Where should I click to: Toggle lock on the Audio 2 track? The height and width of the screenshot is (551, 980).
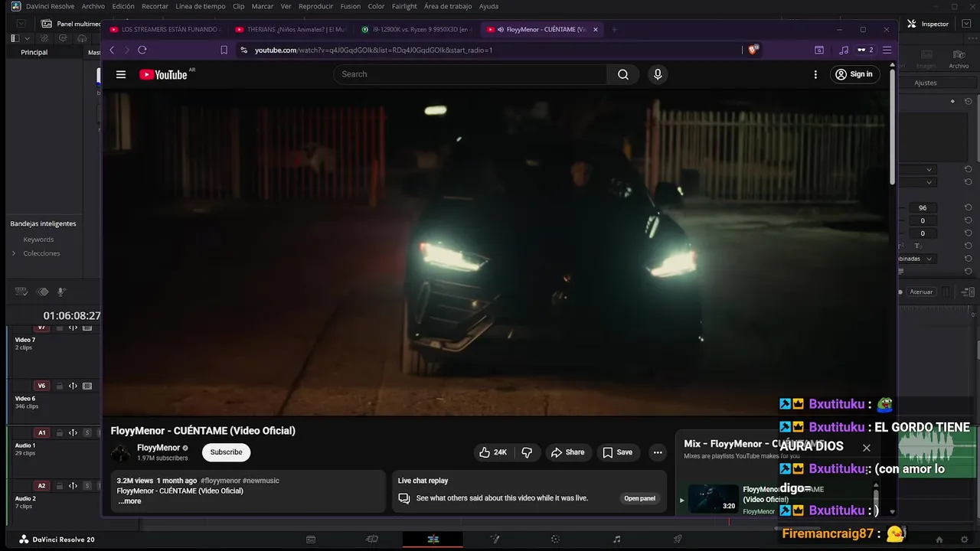[x=59, y=486]
